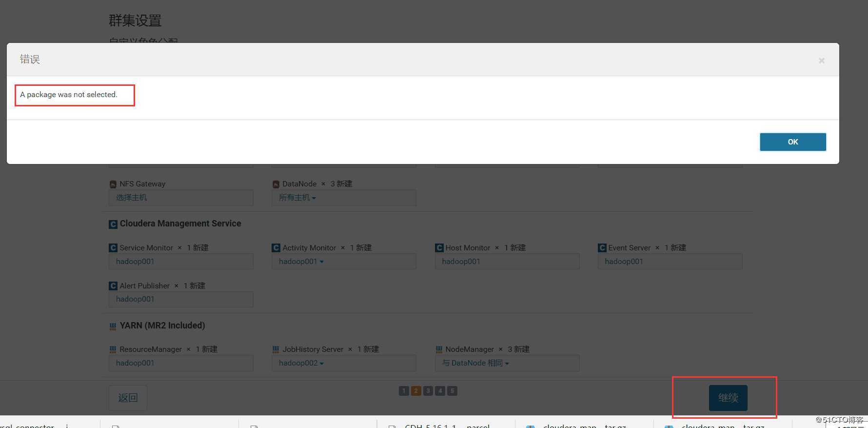Click the '3 新建' count beside NodeManager

coord(519,349)
